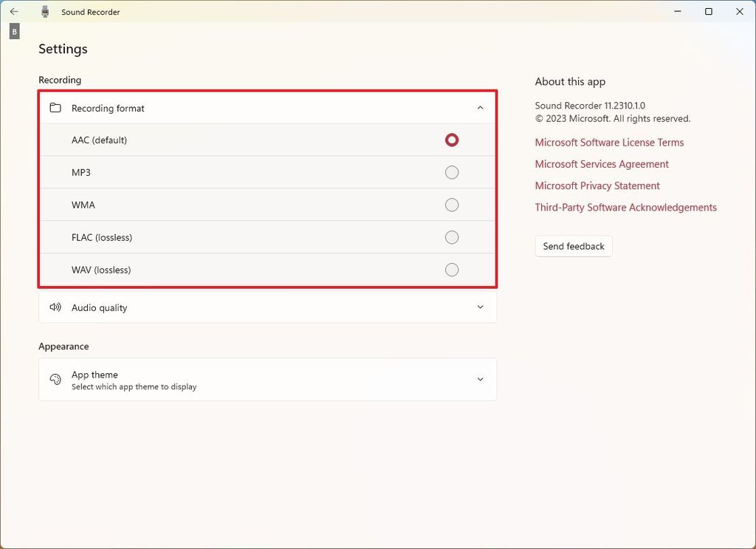Image resolution: width=756 pixels, height=549 pixels.
Task: Collapse the Recording format section
Action: (480, 107)
